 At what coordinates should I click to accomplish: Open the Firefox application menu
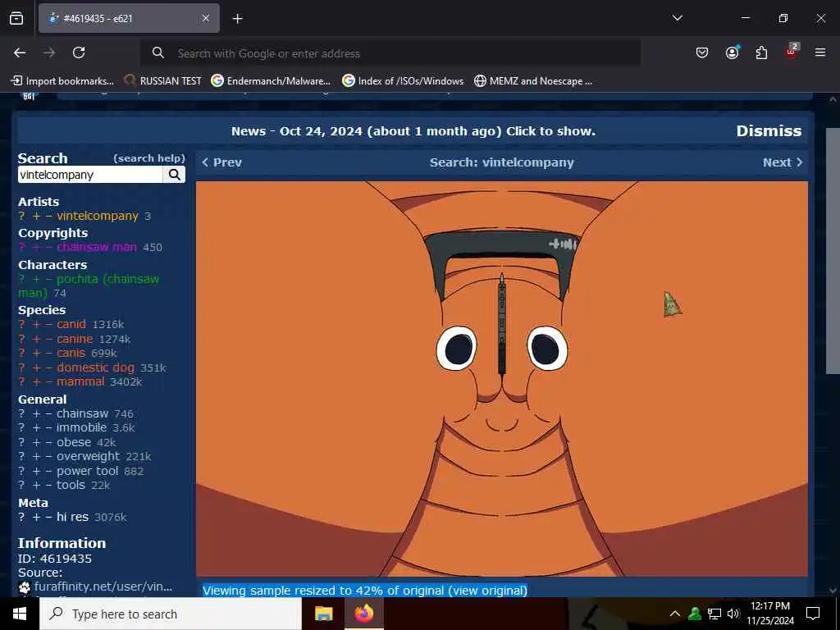click(x=820, y=52)
